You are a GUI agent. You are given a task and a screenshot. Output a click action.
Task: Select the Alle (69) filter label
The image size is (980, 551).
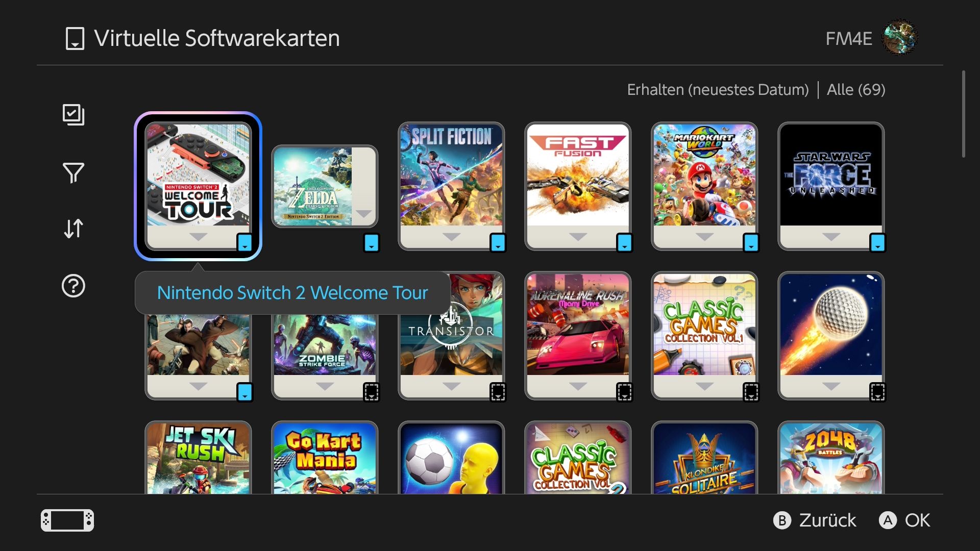[x=856, y=90]
